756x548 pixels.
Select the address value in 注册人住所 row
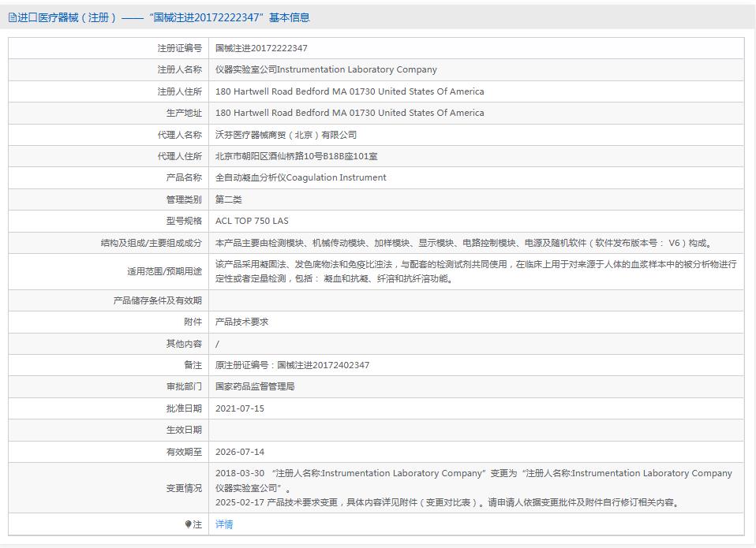[350, 91]
